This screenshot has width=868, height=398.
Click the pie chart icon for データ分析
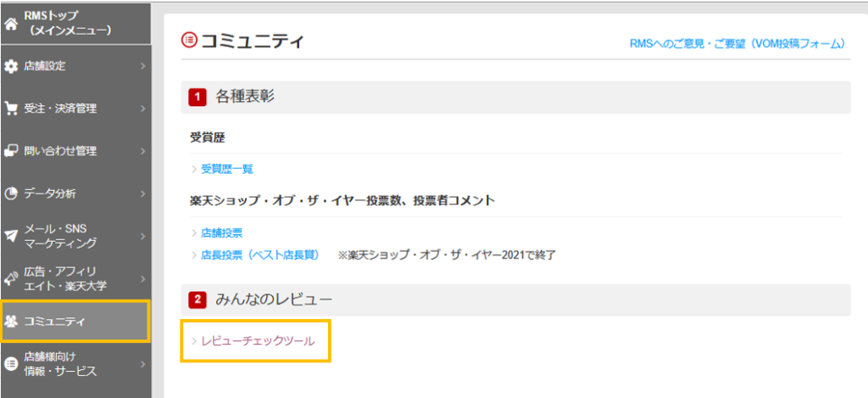pyautogui.click(x=10, y=193)
